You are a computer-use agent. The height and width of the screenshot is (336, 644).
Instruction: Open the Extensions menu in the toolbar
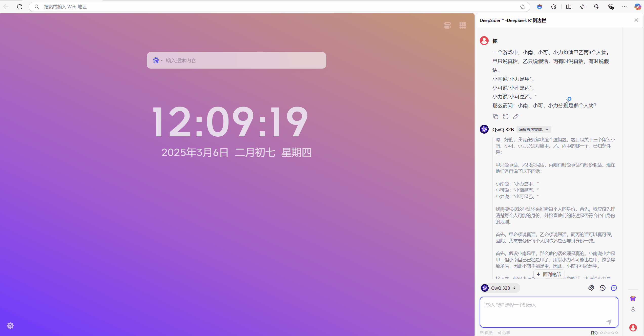553,7
